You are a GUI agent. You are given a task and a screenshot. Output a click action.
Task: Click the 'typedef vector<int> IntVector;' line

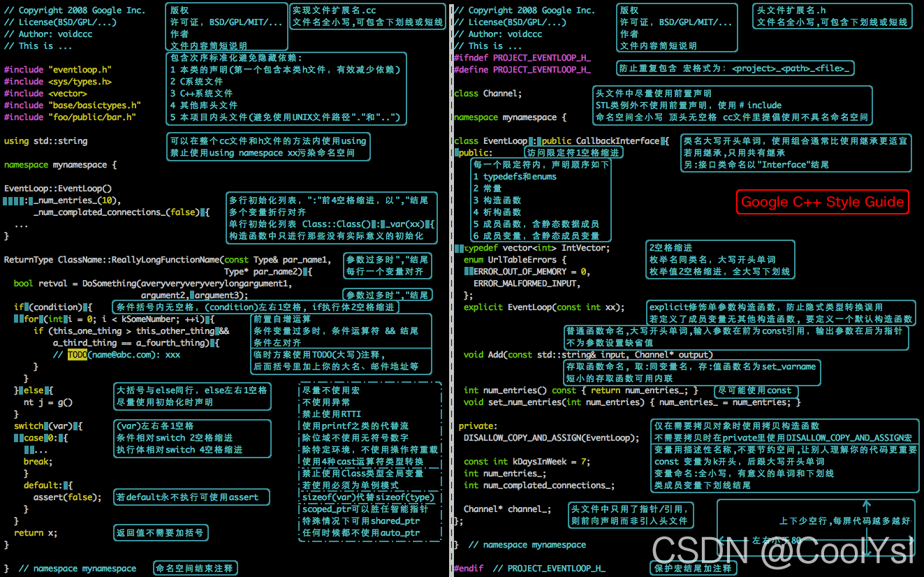(536, 248)
